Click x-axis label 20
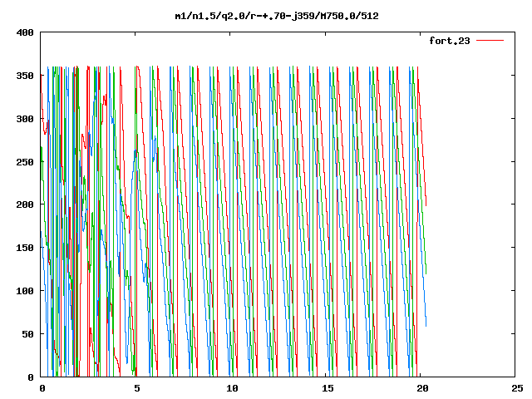The width and height of the screenshot is (532, 399). pyautogui.click(x=422, y=388)
